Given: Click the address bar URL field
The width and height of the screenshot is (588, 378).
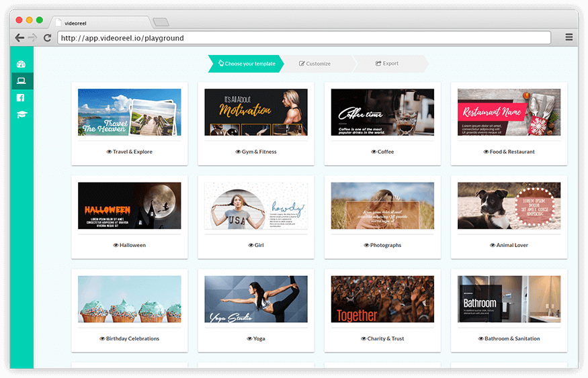Looking at the screenshot, I should pos(304,38).
